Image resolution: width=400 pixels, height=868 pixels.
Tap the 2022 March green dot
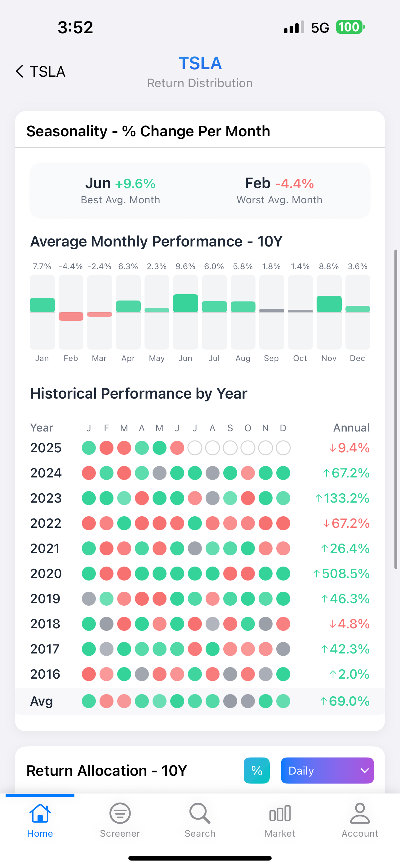point(124,523)
